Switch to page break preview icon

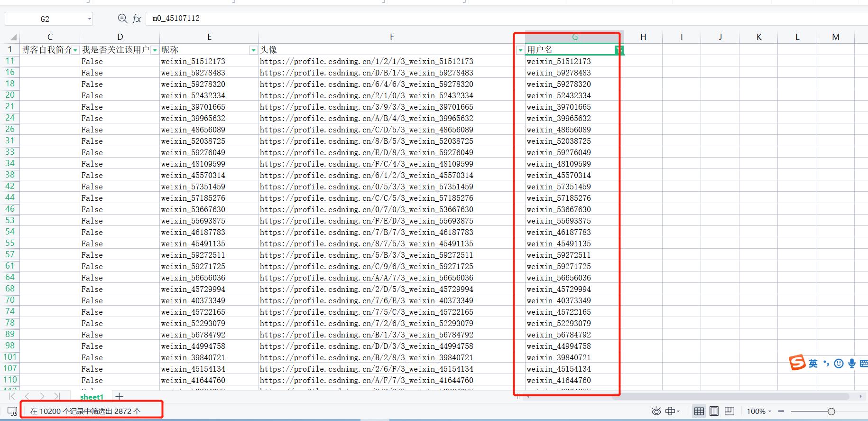click(729, 411)
